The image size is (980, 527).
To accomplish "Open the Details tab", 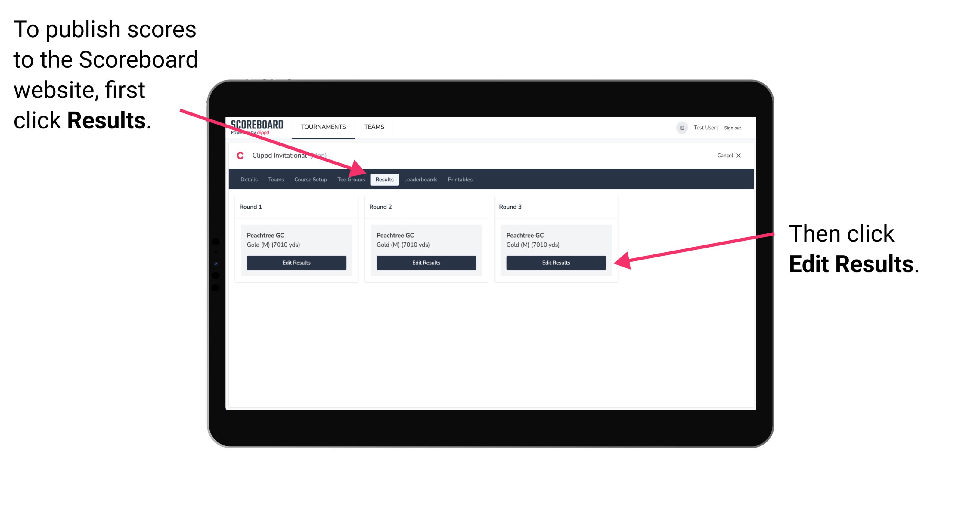I will click(x=249, y=179).
